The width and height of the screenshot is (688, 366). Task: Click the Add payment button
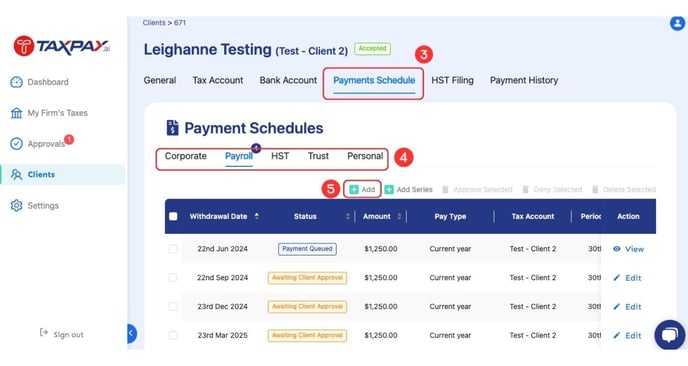tap(362, 189)
